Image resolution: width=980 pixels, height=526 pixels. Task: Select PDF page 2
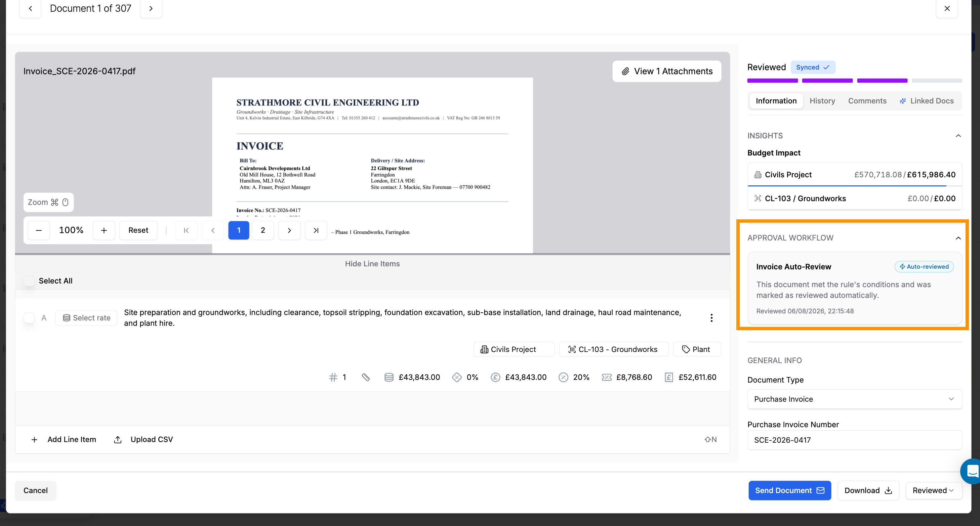[x=263, y=230]
